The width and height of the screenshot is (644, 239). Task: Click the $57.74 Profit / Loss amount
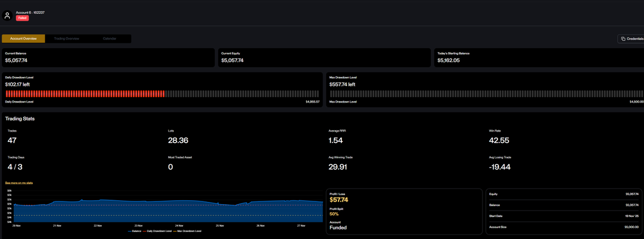point(339,200)
